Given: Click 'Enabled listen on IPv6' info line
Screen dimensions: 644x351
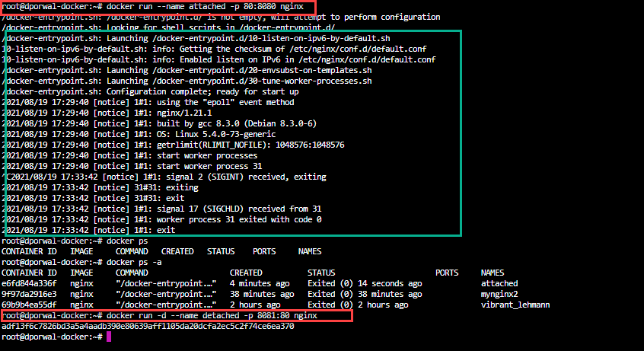Looking at the screenshot, I should click(218, 59).
